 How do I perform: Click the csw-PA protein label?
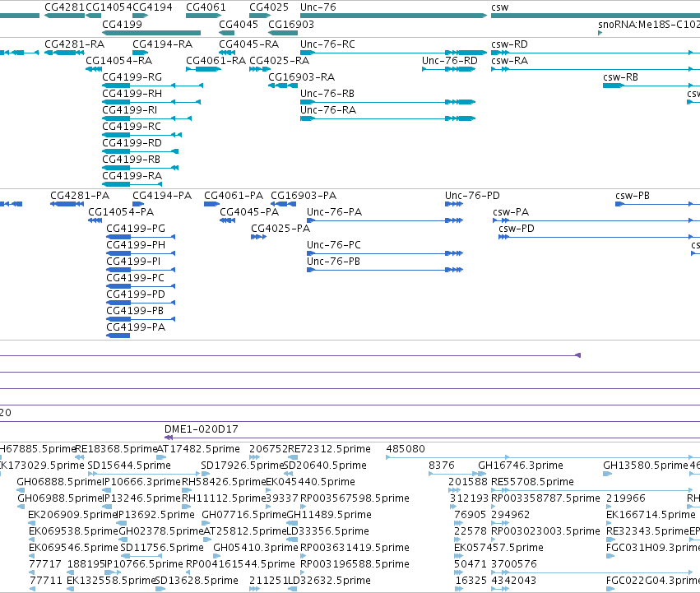coord(511,211)
